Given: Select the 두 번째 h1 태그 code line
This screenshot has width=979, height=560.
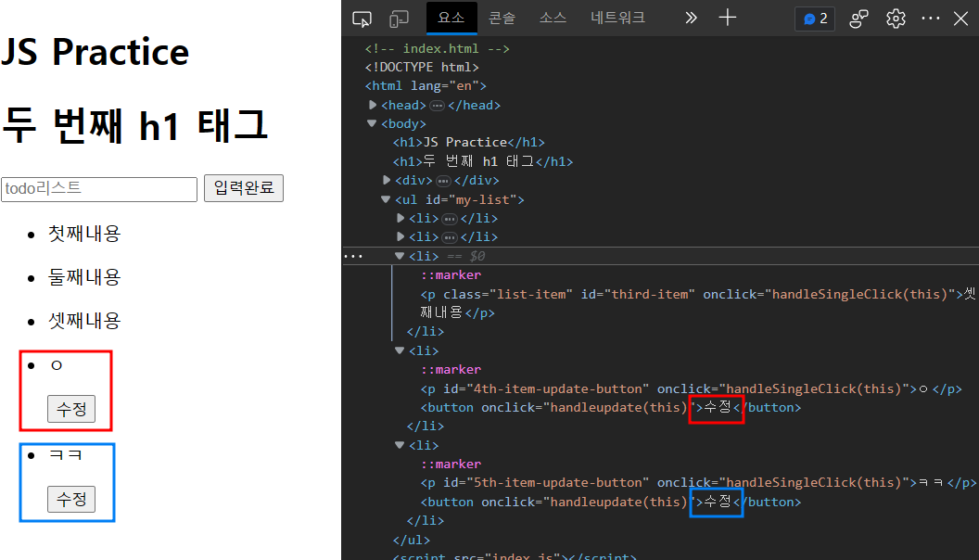Looking at the screenshot, I should click(x=483, y=161).
